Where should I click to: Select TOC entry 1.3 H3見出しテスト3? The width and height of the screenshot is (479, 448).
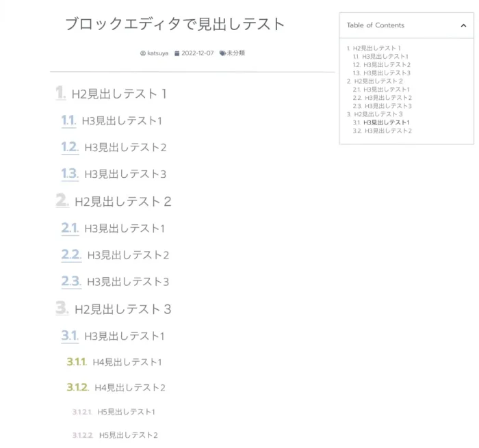(x=382, y=73)
